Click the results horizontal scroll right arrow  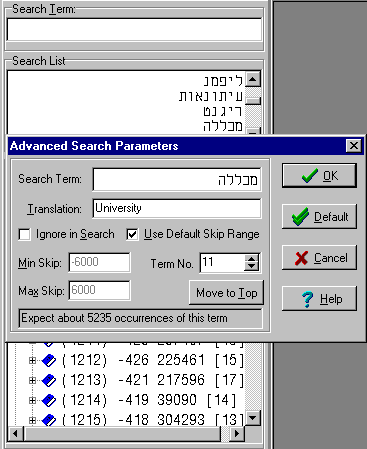coord(237,434)
